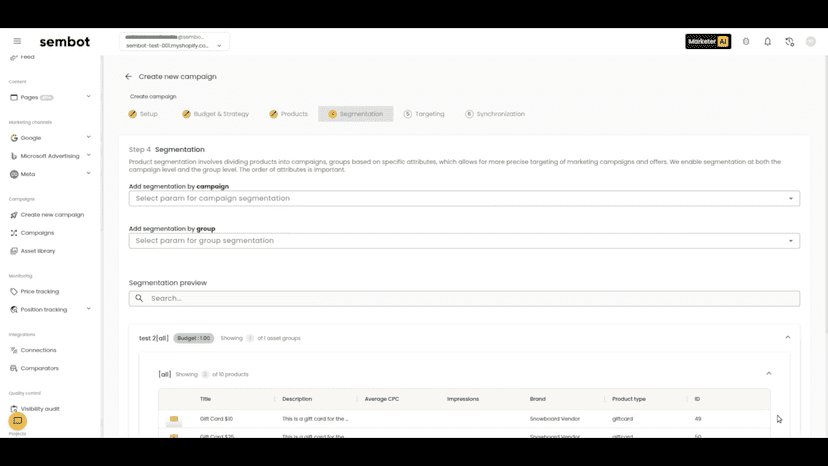This screenshot has width=828, height=466.
Task: Go back with the arrow icon
Action: 128,77
